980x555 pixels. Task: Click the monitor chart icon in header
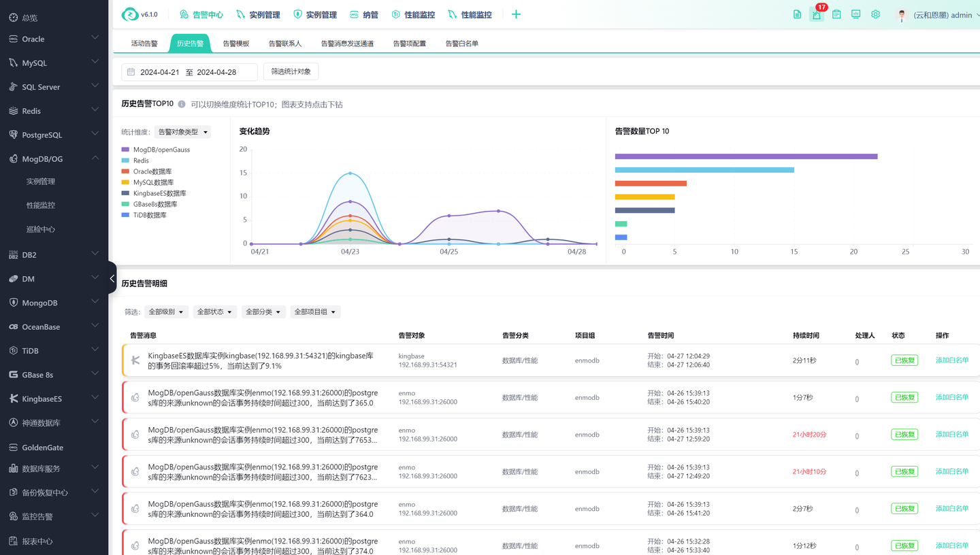(855, 14)
